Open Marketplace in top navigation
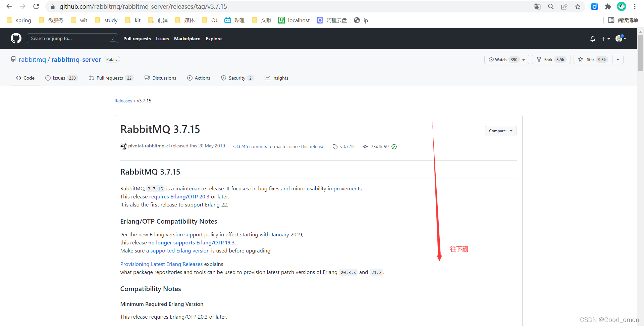Viewport: 644px width, 326px height. (x=187, y=39)
